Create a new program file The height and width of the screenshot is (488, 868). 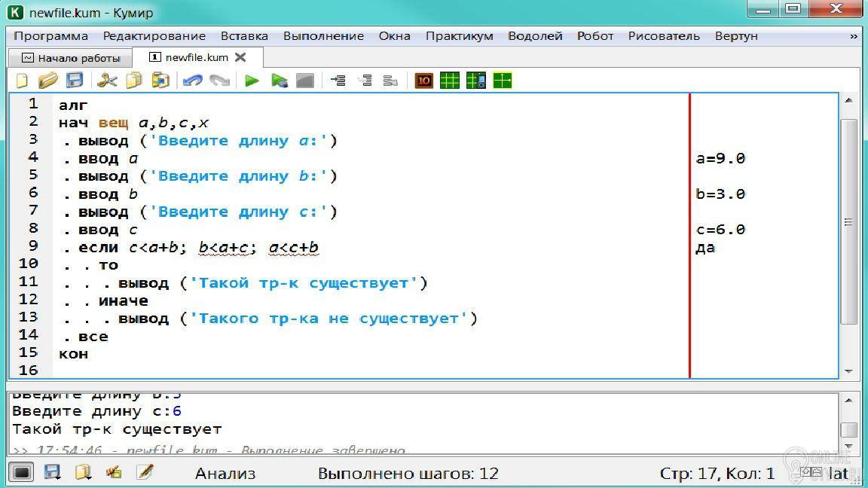point(22,81)
